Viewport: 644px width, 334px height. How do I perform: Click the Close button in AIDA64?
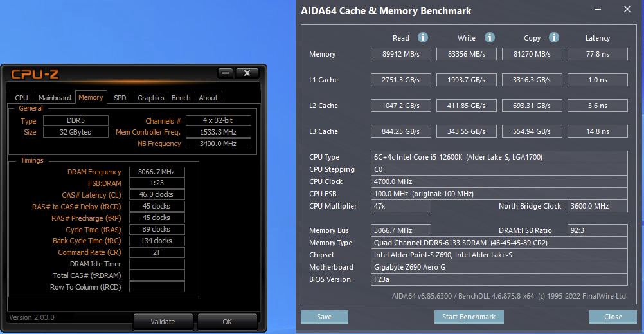613,317
